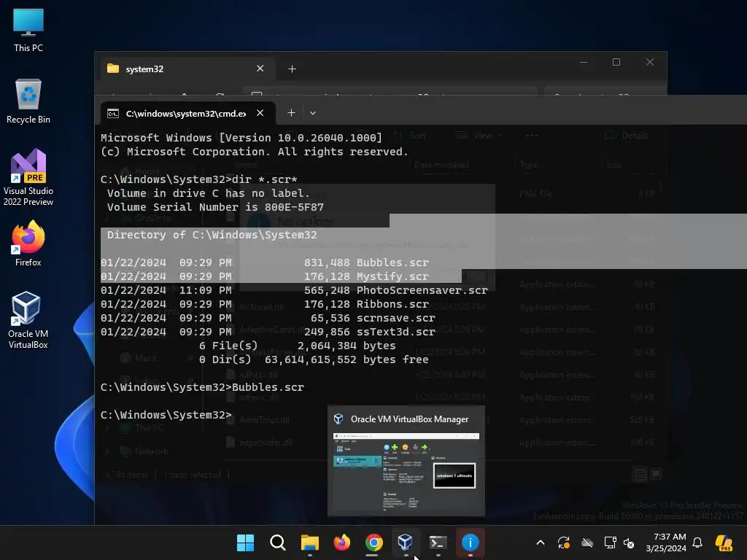
Task: Select the Oracle VM VirtualBox Manager preview thumbnail
Action: tap(406, 461)
